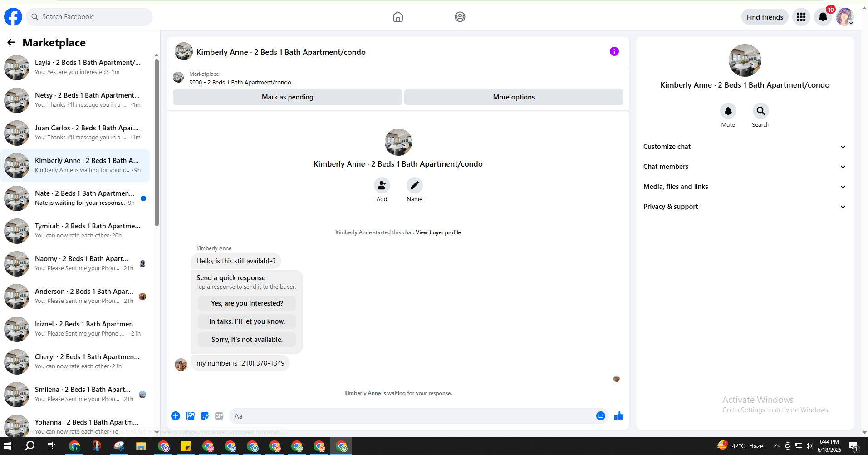Open Cheryl conversation
This screenshot has height=455, width=868.
[x=75, y=362]
